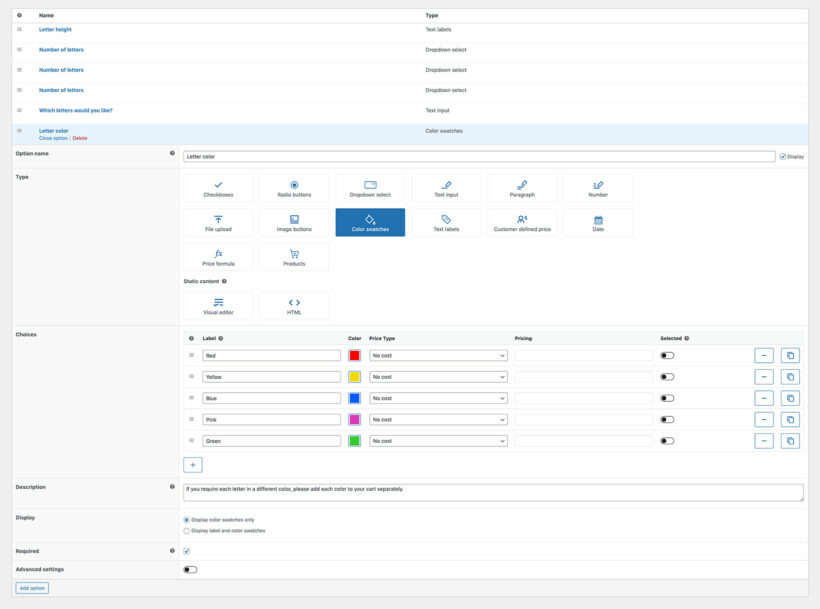
Task: Open the Pink color swatch picker
Action: (x=354, y=420)
